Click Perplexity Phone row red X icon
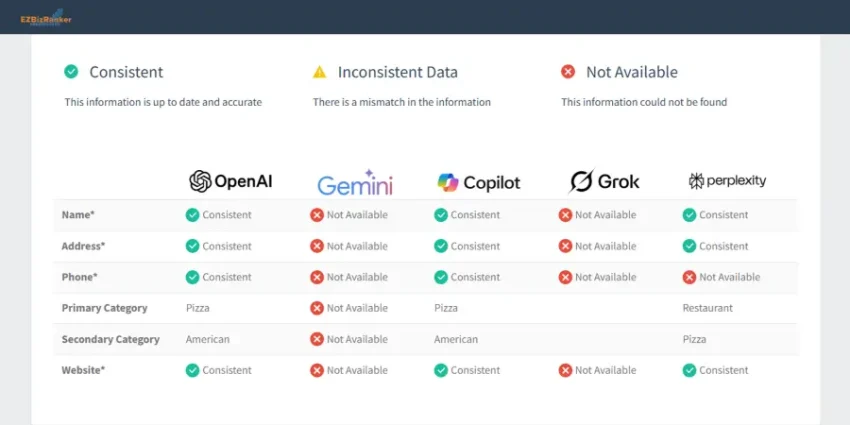 click(689, 278)
